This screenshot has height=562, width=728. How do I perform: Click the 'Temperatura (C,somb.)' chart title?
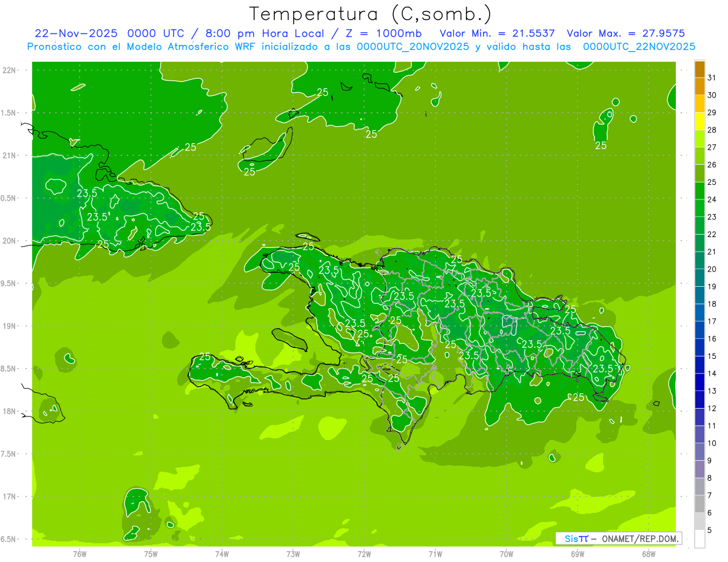[x=371, y=14]
